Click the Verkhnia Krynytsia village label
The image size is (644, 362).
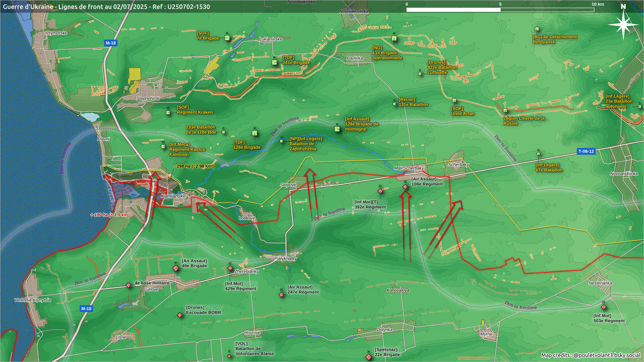[33, 300]
